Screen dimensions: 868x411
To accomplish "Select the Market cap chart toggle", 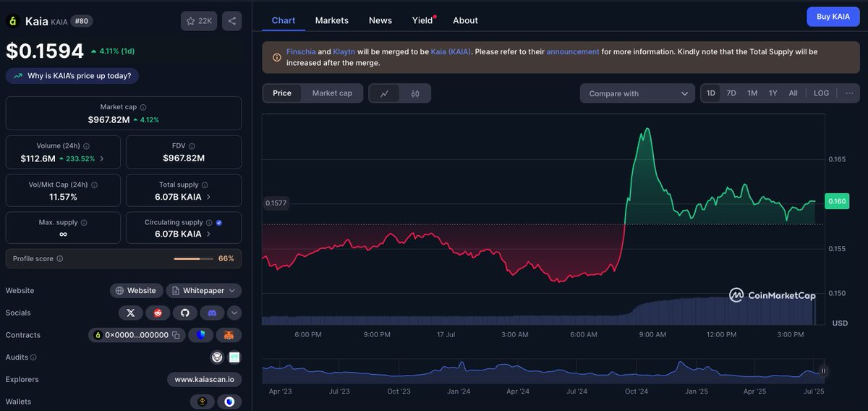I will 332,93.
